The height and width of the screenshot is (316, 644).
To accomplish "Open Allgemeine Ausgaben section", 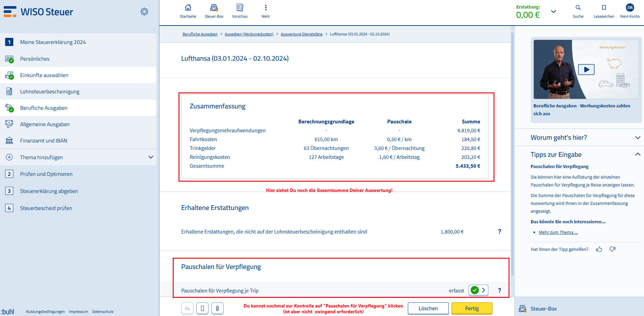I will pyautogui.click(x=78, y=124).
